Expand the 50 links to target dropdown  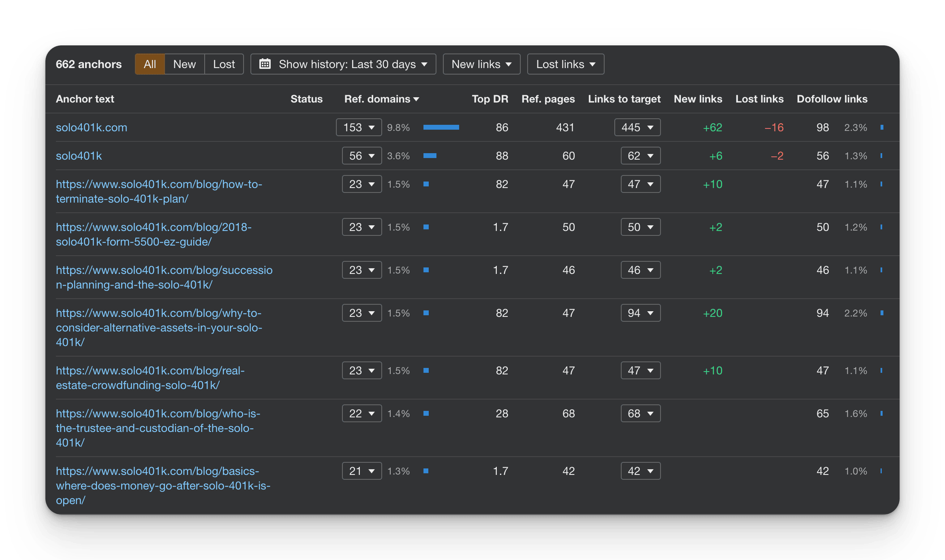coord(641,227)
